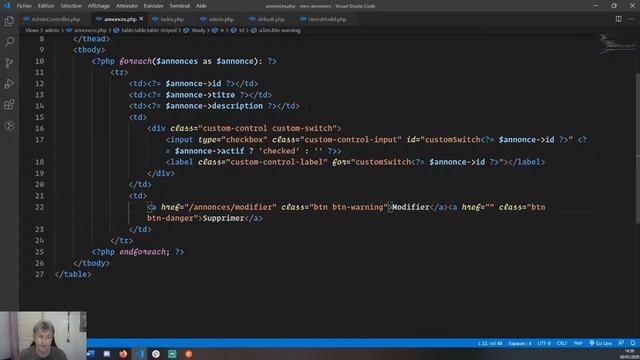Click '"custom-control custom-switch"' class on line 16
The image size is (640, 360).
tap(267, 128)
